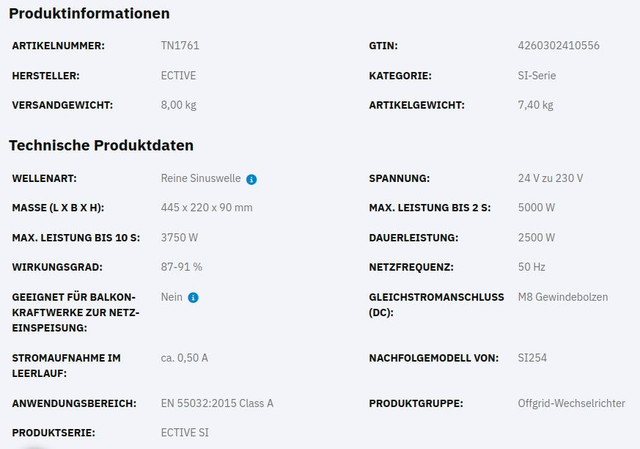Click info icon next to Reine Sinuswelle
The image size is (640, 449).
click(x=252, y=179)
